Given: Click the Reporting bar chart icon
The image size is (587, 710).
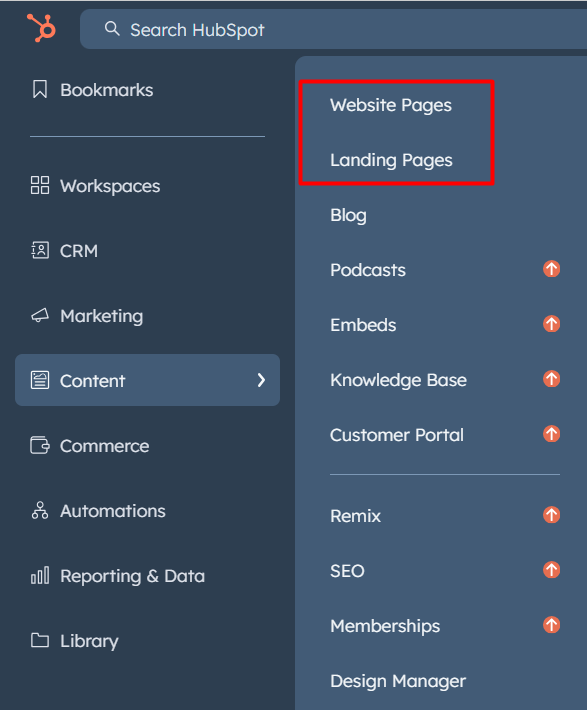Looking at the screenshot, I should coord(40,576).
